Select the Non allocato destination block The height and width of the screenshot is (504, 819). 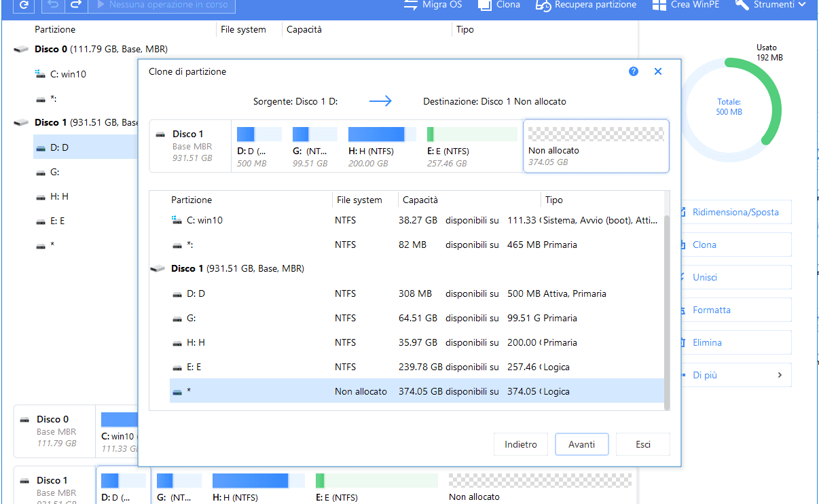click(x=596, y=146)
